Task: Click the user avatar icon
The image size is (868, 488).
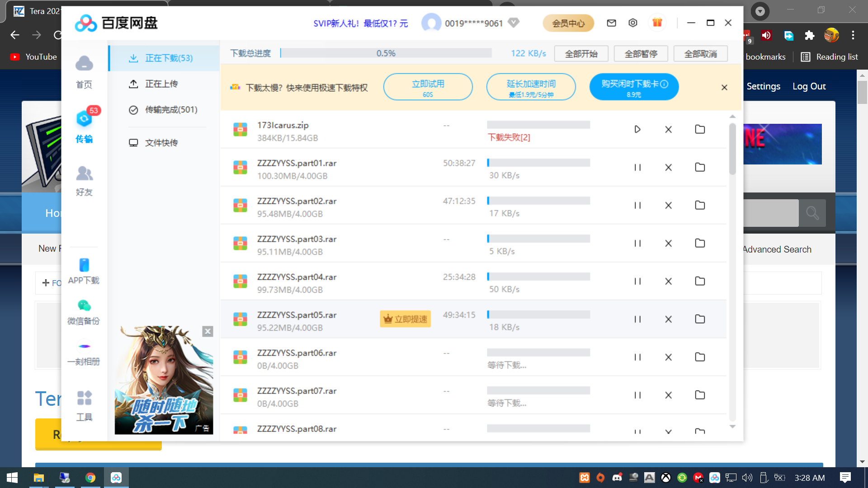Action: click(x=431, y=23)
